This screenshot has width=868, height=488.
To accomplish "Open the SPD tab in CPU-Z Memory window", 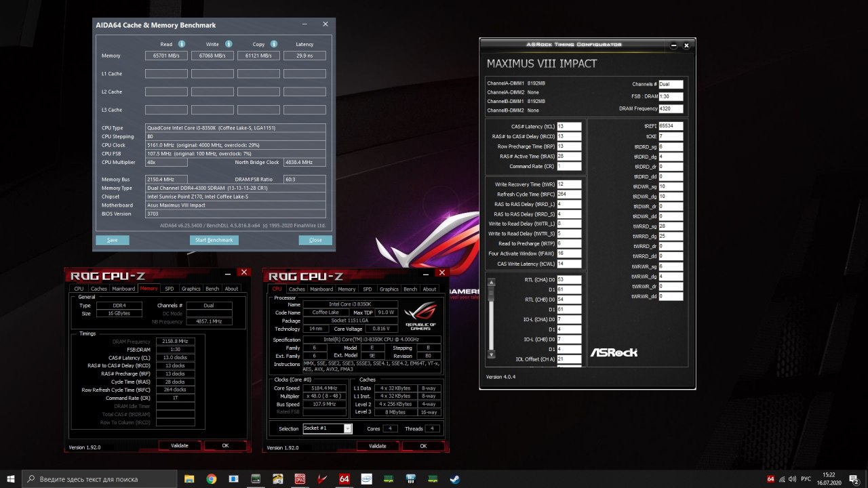I will point(169,289).
